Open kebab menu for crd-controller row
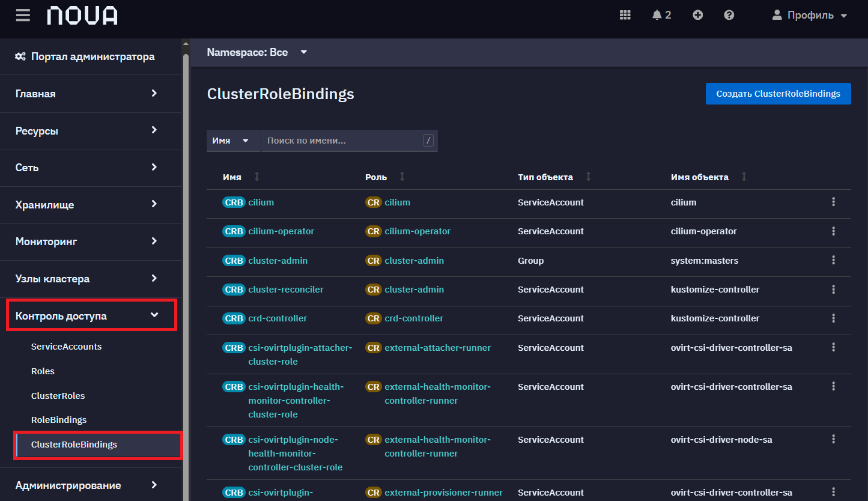Viewport: 868px width, 501px height. pos(833,318)
